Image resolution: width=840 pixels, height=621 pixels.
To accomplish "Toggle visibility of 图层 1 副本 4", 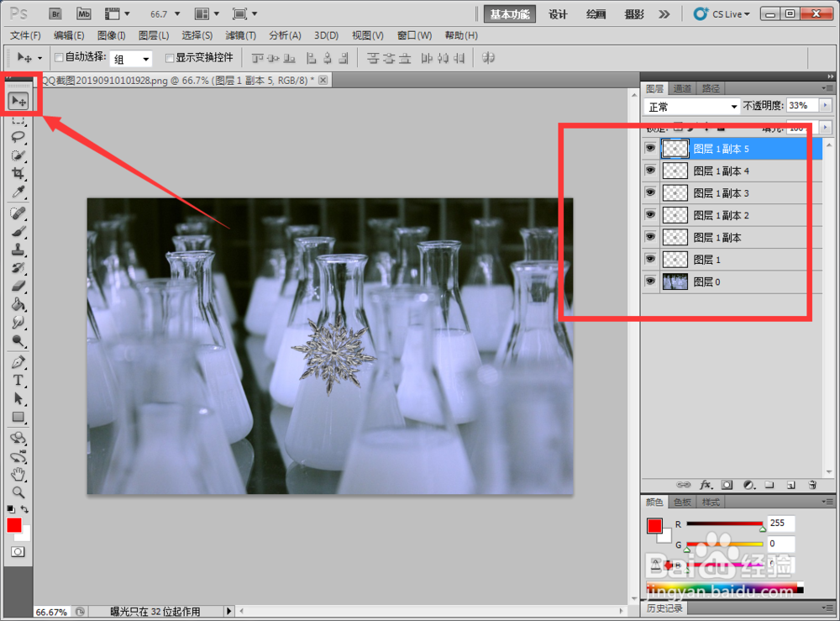I will [650, 171].
